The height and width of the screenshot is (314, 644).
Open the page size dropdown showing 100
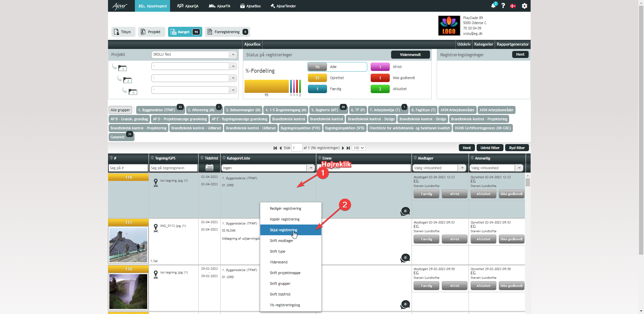coord(359,148)
